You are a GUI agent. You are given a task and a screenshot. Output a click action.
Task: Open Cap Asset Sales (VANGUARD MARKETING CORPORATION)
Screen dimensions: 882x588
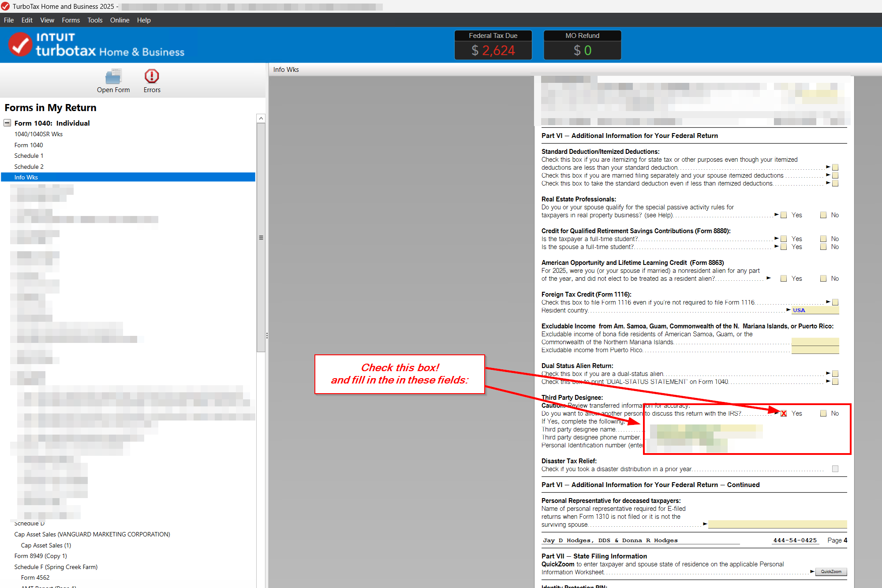[92, 534]
